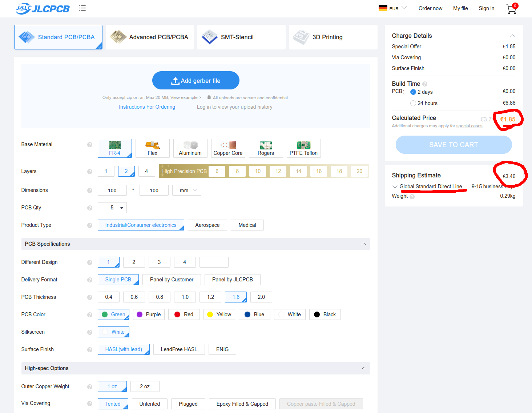
Task: Click Add gerber file button
Action: (x=196, y=80)
